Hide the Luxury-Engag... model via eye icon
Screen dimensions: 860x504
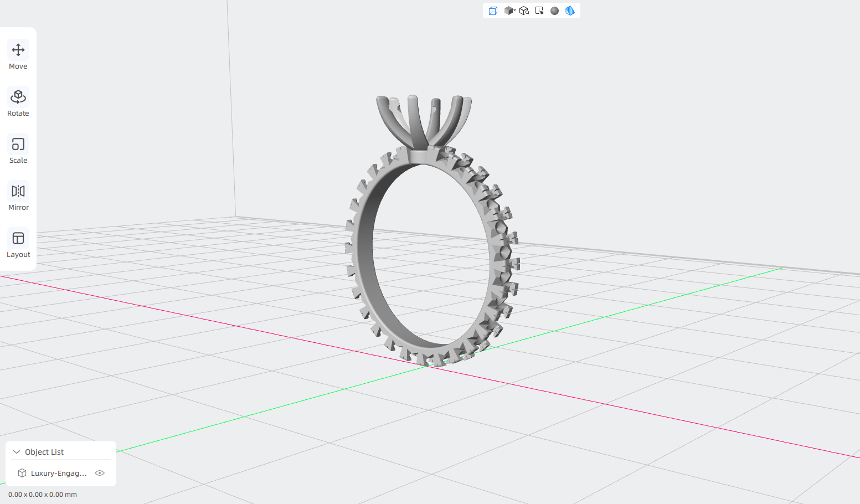100,473
